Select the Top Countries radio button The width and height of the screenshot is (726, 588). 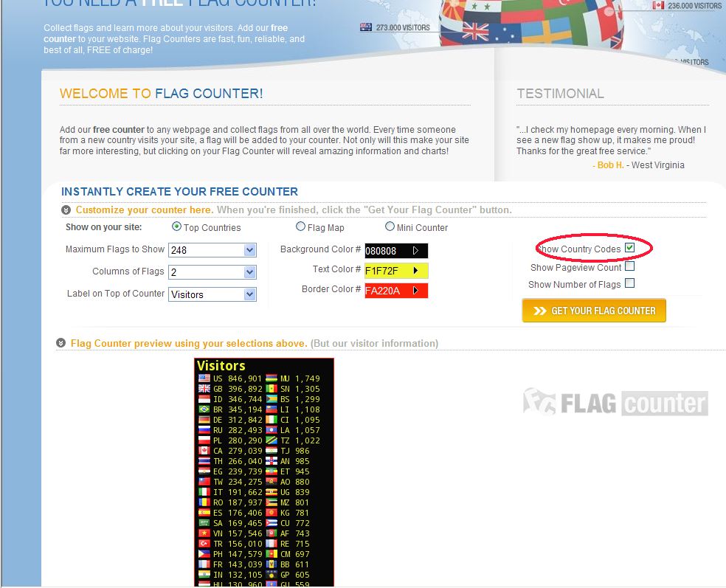(176, 226)
